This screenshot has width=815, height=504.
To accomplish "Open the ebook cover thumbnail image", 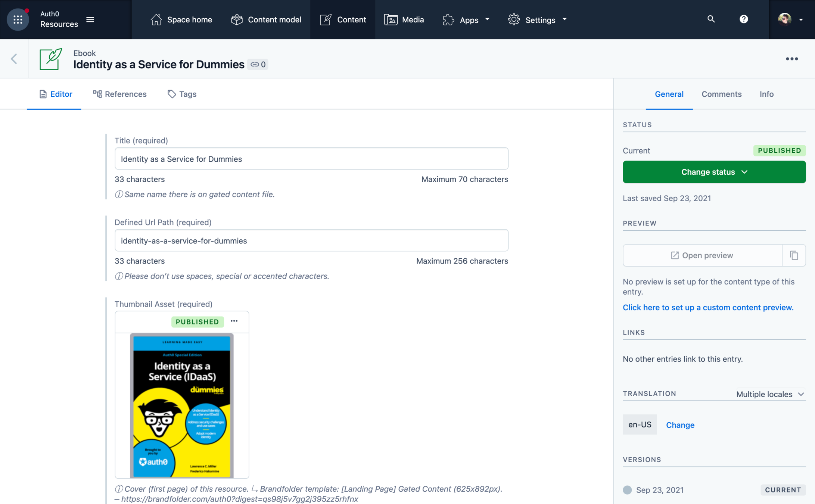I will [x=182, y=405].
